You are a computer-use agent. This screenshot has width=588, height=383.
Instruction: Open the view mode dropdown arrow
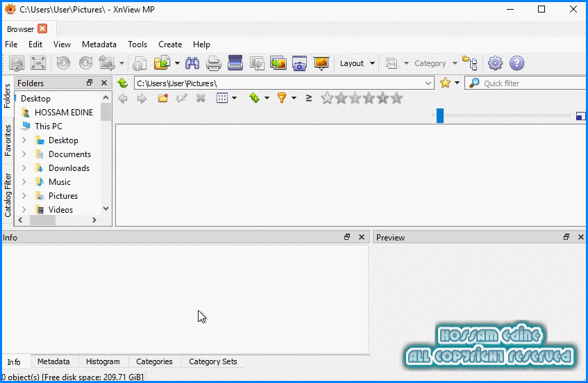tap(235, 99)
